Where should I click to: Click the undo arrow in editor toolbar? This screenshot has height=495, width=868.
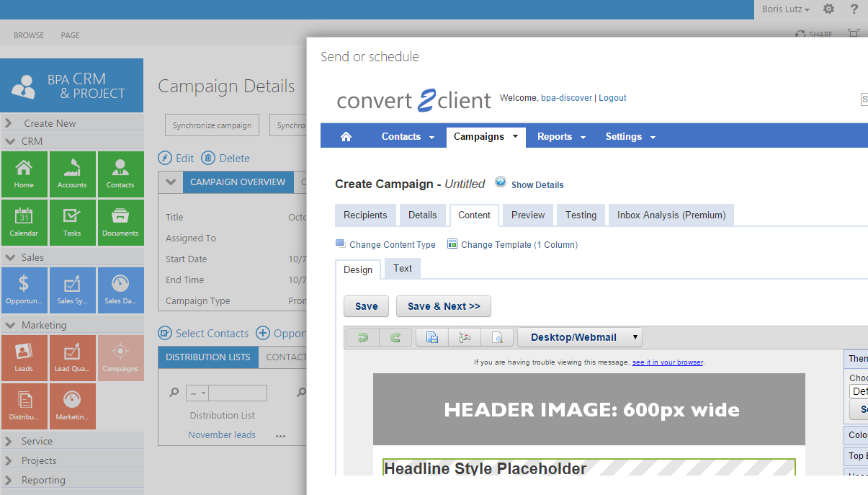pyautogui.click(x=362, y=337)
